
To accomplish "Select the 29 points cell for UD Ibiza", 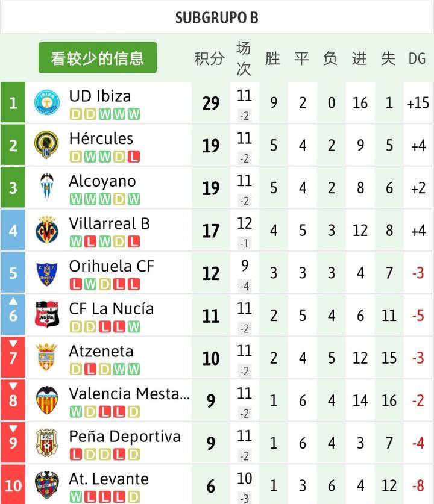I will (x=211, y=103).
